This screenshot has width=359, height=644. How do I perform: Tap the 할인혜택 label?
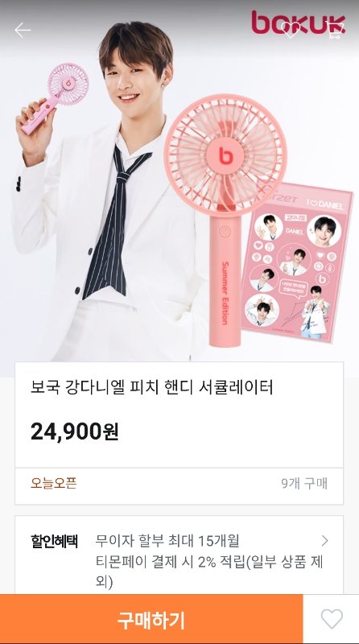tap(54, 541)
